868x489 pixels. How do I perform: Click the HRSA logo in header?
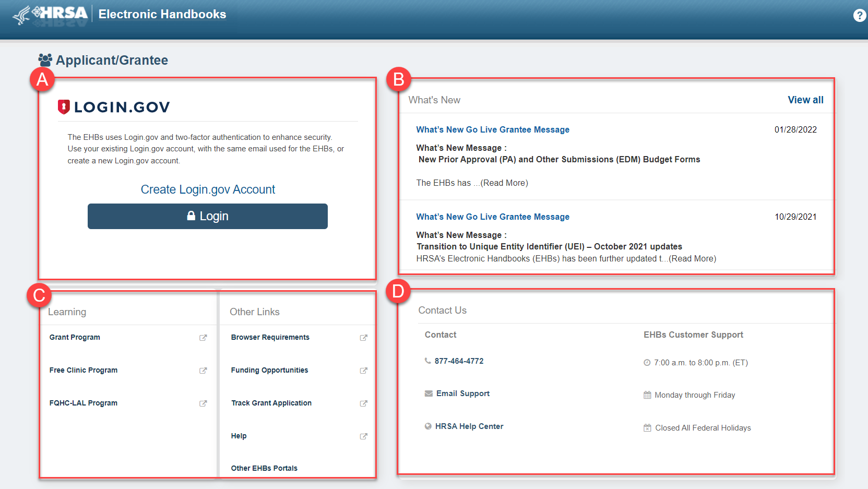50,14
